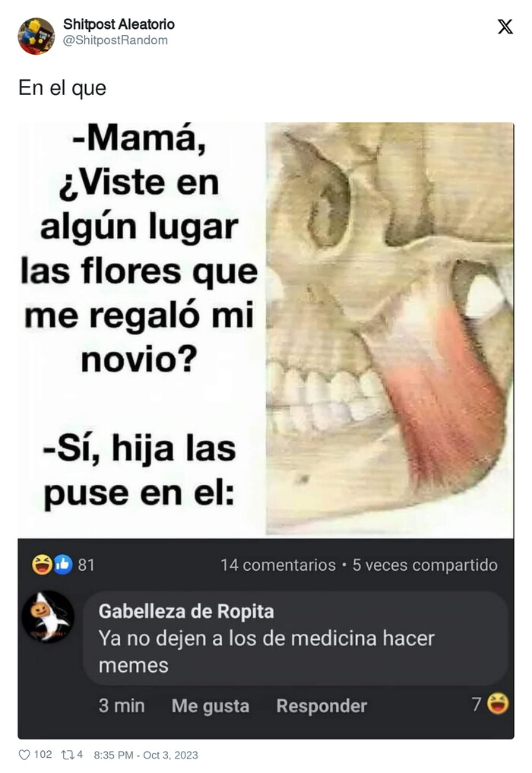The height and width of the screenshot is (773, 532).
Task: Click the Gabelleza de Ropita commenter name
Action: pos(186,611)
